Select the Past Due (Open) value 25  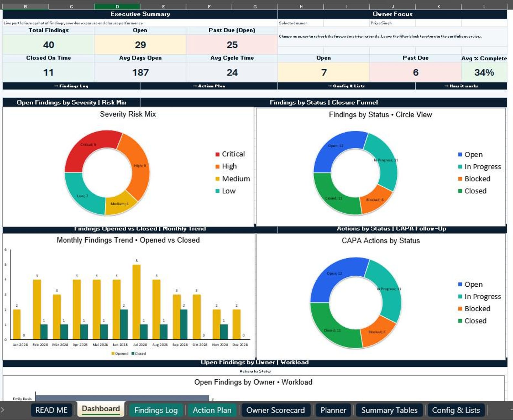232,45
